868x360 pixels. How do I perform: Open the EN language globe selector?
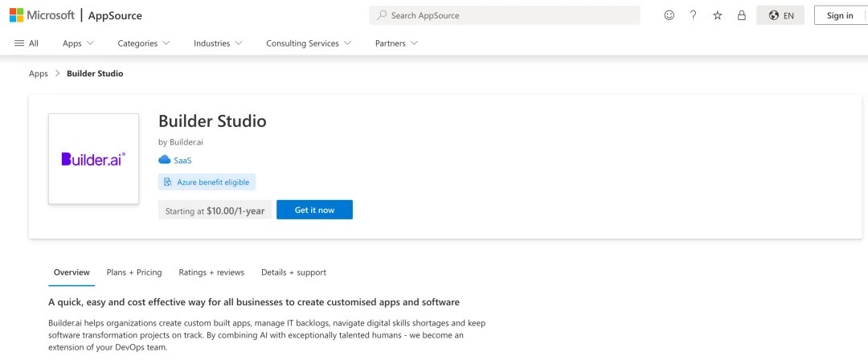pyautogui.click(x=780, y=15)
